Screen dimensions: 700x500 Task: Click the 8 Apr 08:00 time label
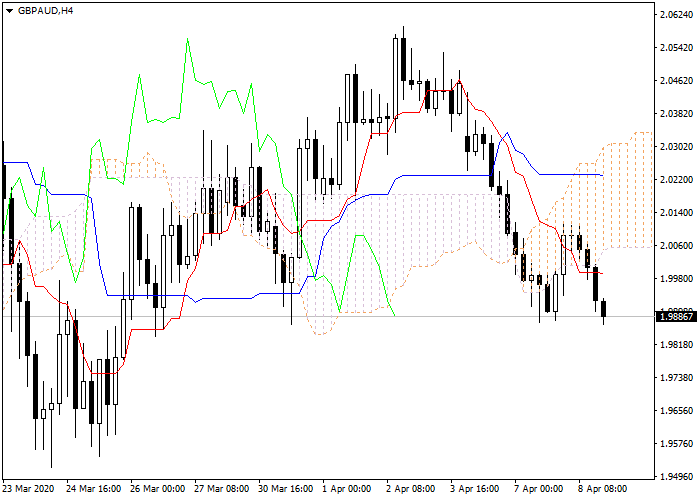(603, 489)
